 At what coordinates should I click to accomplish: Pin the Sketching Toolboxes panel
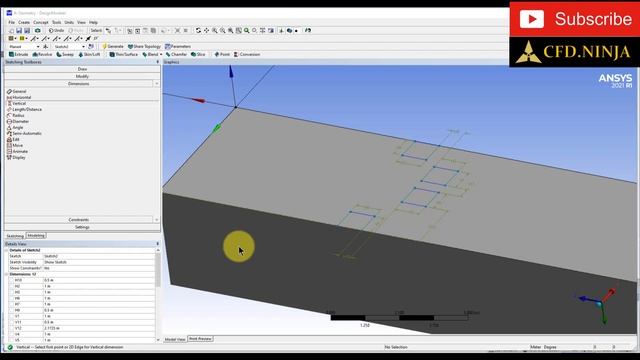(158, 62)
